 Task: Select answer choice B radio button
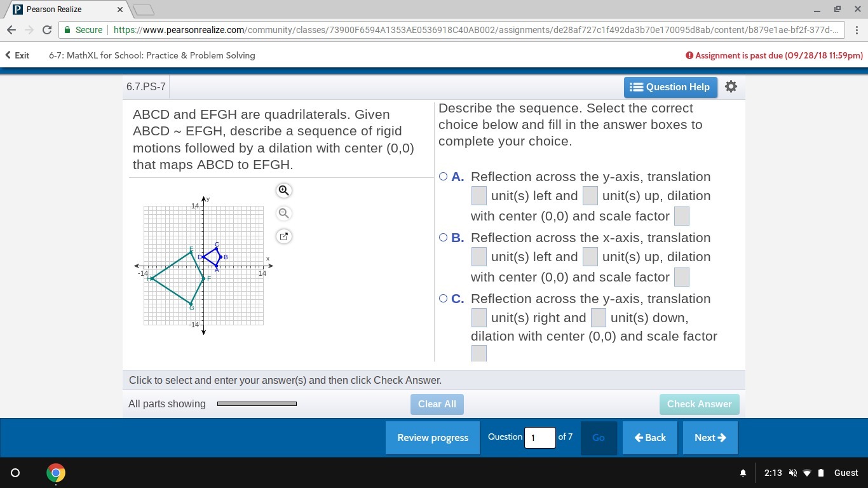click(443, 238)
